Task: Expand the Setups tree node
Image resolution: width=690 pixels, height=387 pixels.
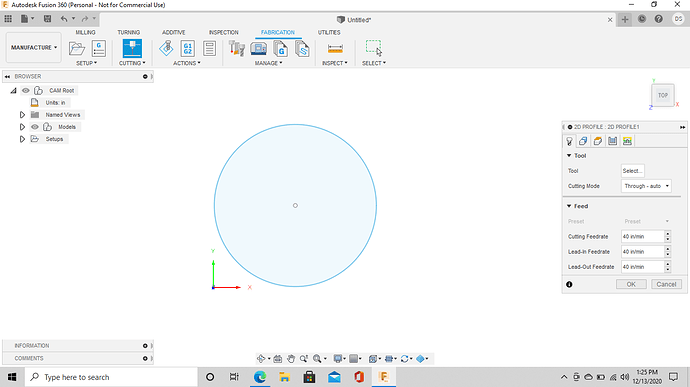Action: coord(22,139)
